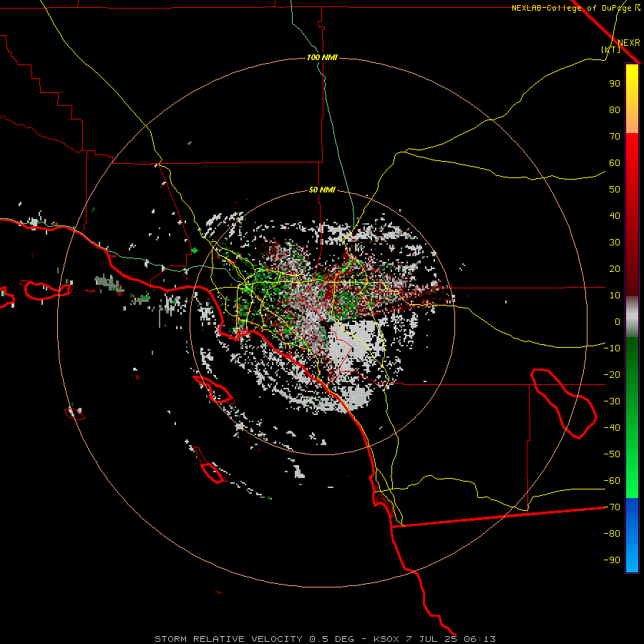Screen dimensions: 644x644
Task: Click the "100 NMI" range ring label
Action: point(322,57)
